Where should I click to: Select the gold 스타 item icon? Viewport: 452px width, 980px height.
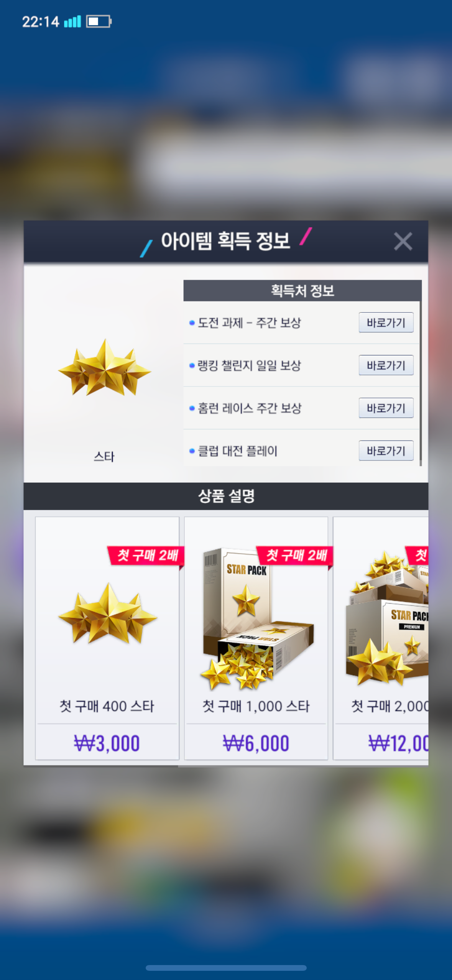pyautogui.click(x=104, y=367)
